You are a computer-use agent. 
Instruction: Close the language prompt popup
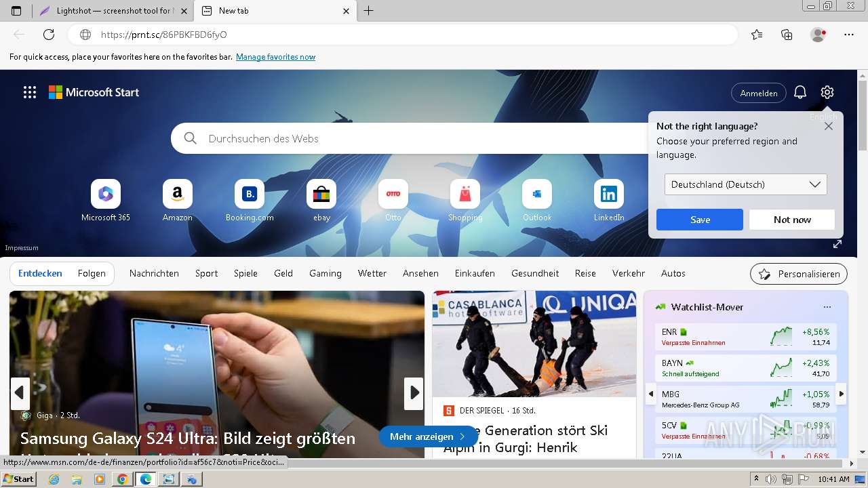(x=829, y=126)
